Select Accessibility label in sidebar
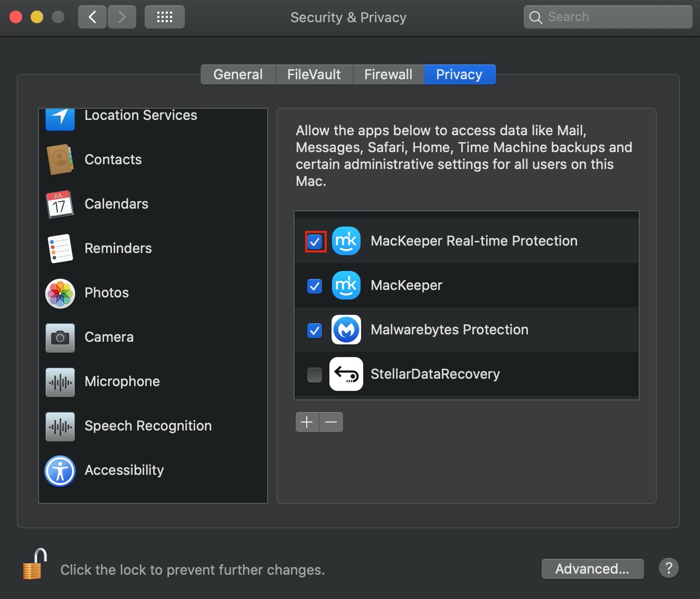 click(125, 470)
